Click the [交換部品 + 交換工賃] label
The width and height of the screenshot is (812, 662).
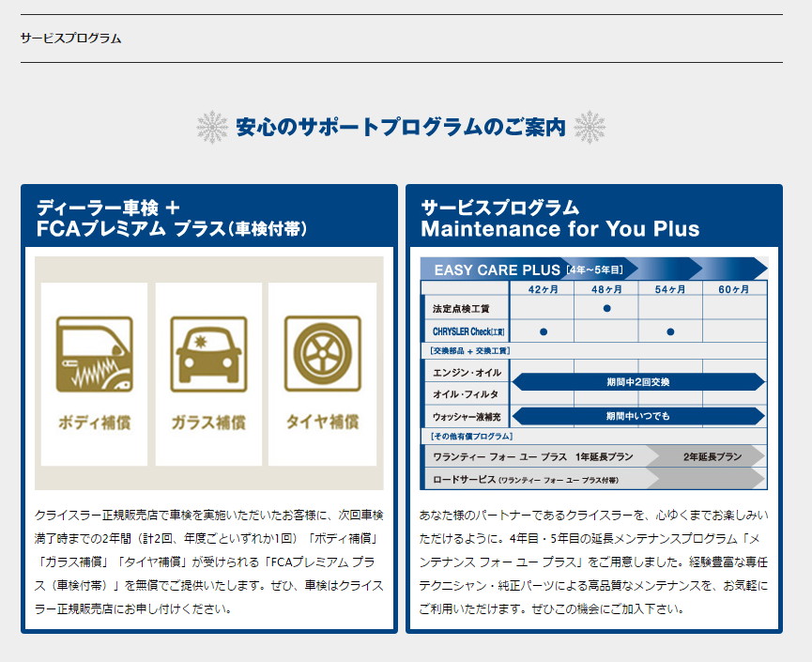(470, 350)
